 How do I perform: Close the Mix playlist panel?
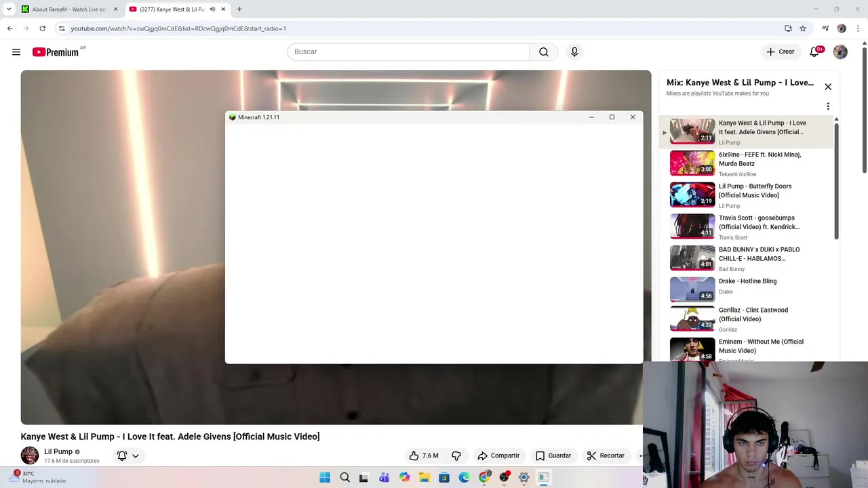828,87
